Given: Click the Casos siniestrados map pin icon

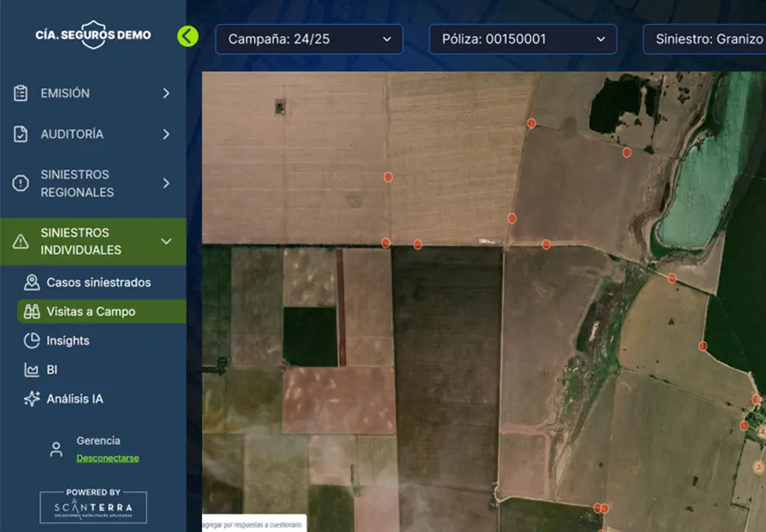Looking at the screenshot, I should point(32,282).
